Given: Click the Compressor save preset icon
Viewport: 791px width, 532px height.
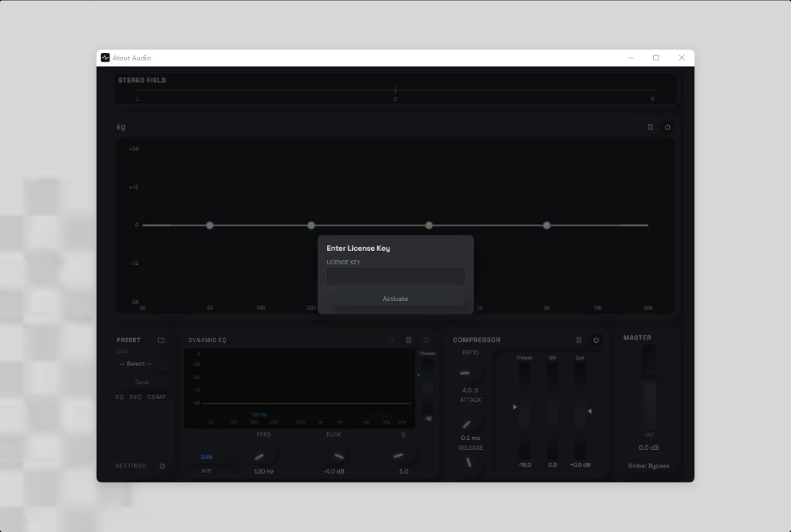Looking at the screenshot, I should click(x=579, y=340).
